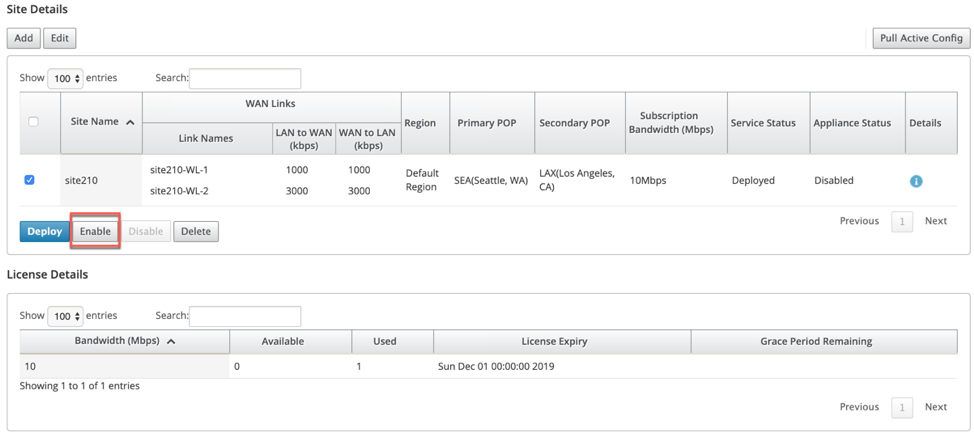Click the Showing 1 to 1 of 1 entries text

[80, 386]
